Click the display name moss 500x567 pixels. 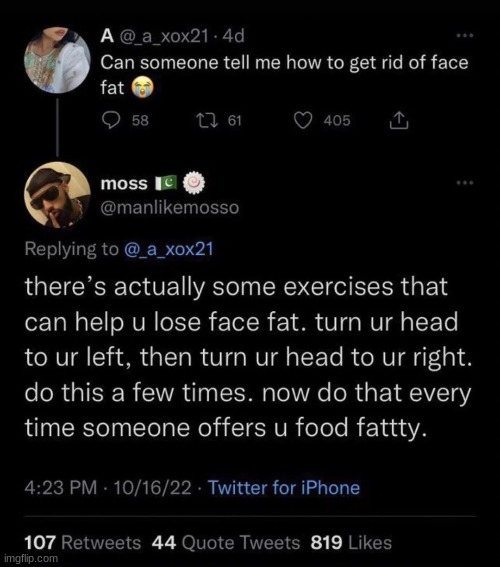click(x=124, y=183)
